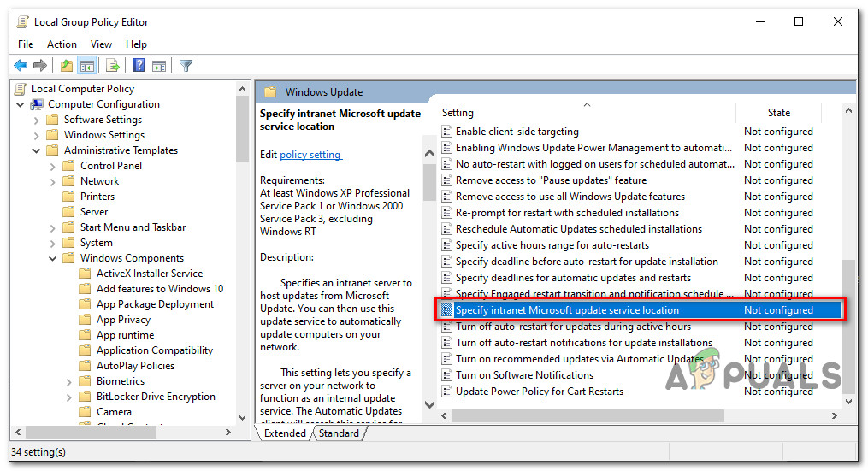Open the policy setting link
Viewport: 868px width, 471px height.
point(310,155)
